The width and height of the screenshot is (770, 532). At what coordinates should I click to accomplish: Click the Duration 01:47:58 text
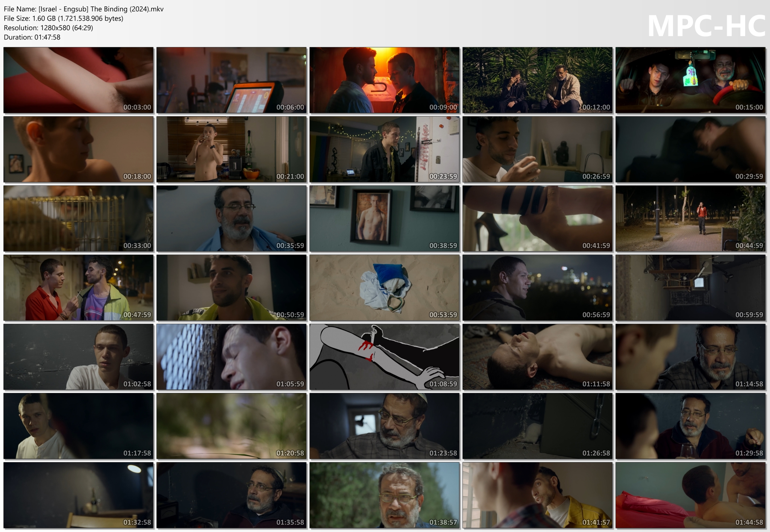click(32, 37)
